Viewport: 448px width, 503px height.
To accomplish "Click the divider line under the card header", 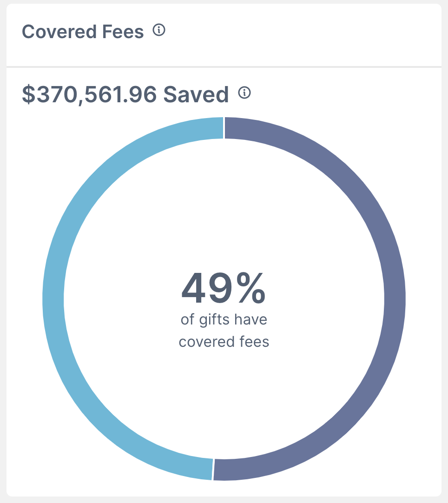I will coord(224,67).
